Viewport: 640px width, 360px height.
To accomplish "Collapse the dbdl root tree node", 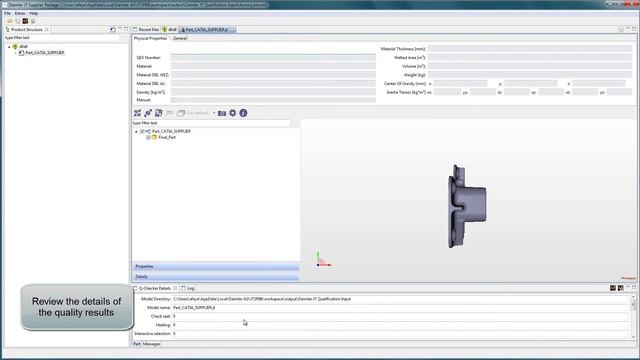I will pyautogui.click(x=9, y=47).
